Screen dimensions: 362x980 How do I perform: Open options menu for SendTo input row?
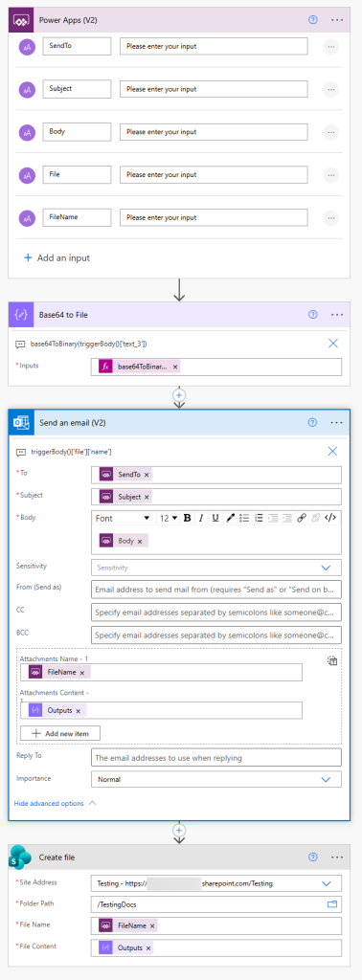click(x=330, y=46)
